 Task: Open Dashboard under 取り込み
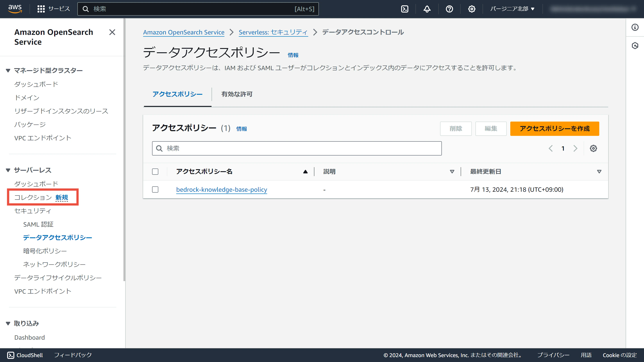click(x=30, y=337)
